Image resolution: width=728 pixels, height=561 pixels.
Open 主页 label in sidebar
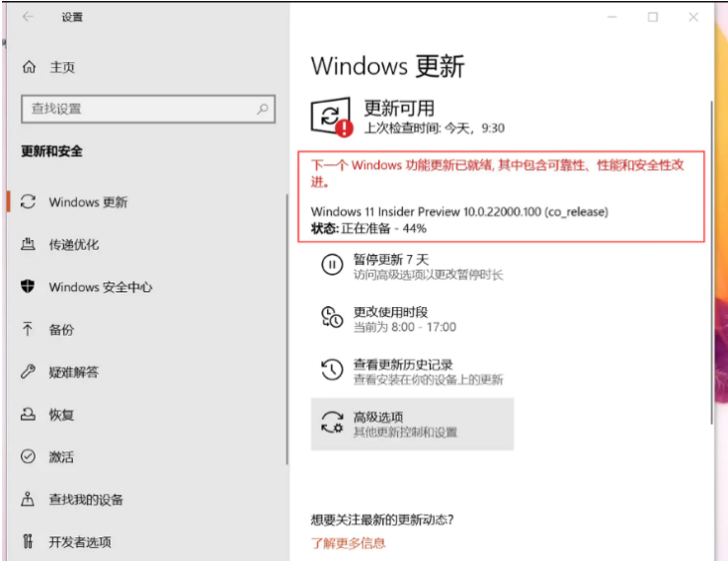click(x=62, y=67)
